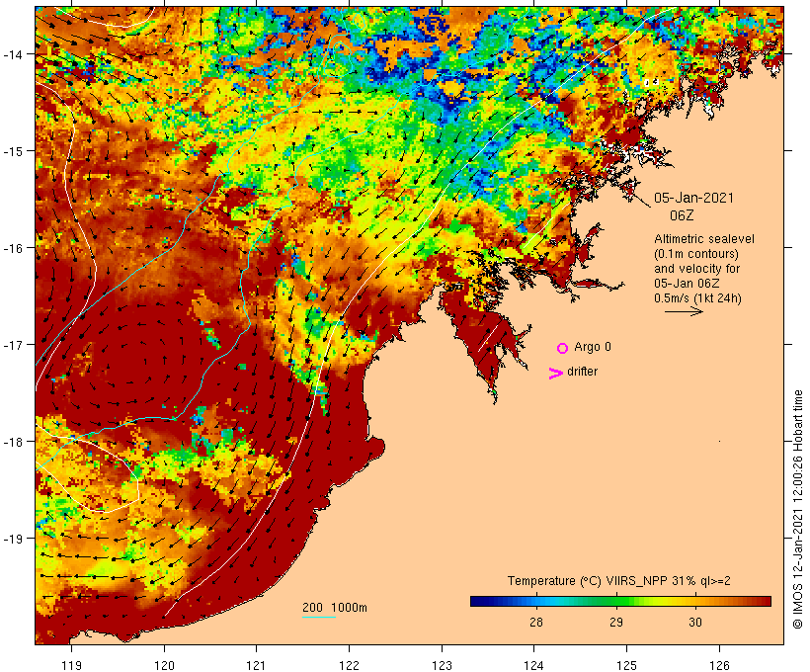This screenshot has height=672, width=810.
Task: Click the longitude label 126
Action: [x=719, y=665]
